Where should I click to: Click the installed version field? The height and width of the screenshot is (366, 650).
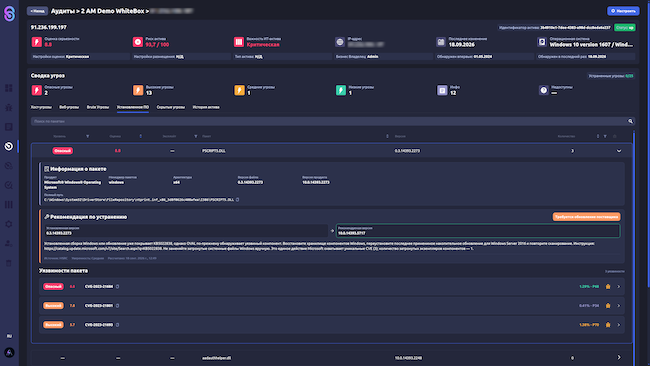(x=186, y=231)
